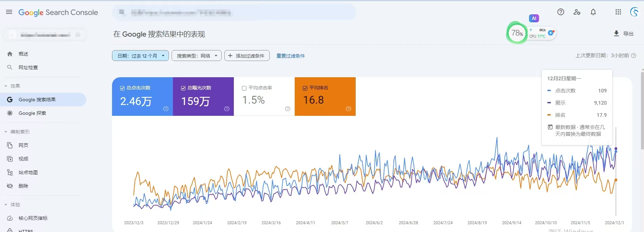Click the 12月2日星期一 tooltip heading

(564, 78)
